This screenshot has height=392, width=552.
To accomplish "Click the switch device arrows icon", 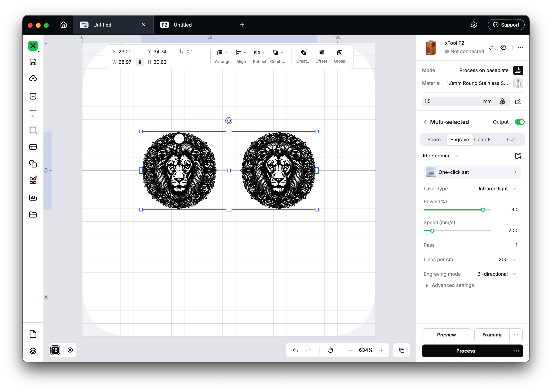I will (491, 47).
